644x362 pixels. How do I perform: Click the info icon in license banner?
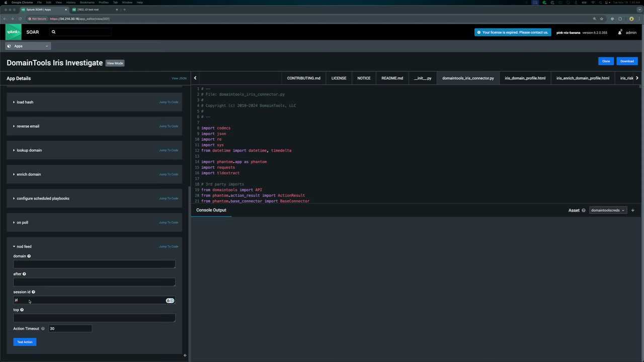click(x=478, y=32)
